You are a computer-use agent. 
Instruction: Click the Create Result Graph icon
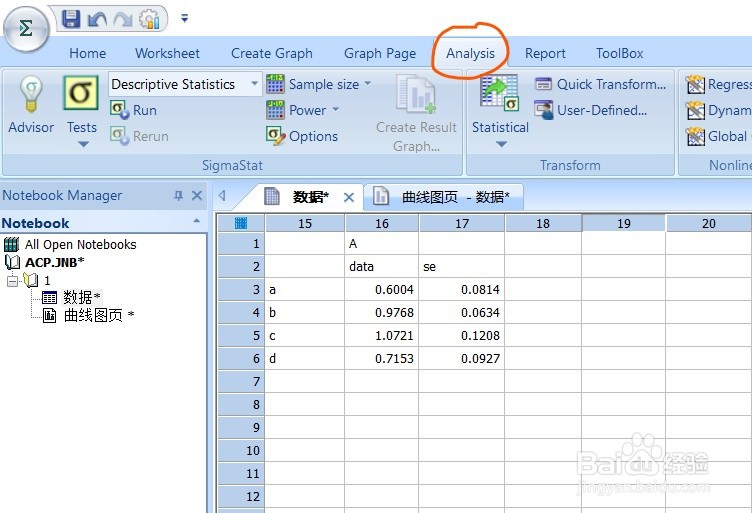(416, 94)
